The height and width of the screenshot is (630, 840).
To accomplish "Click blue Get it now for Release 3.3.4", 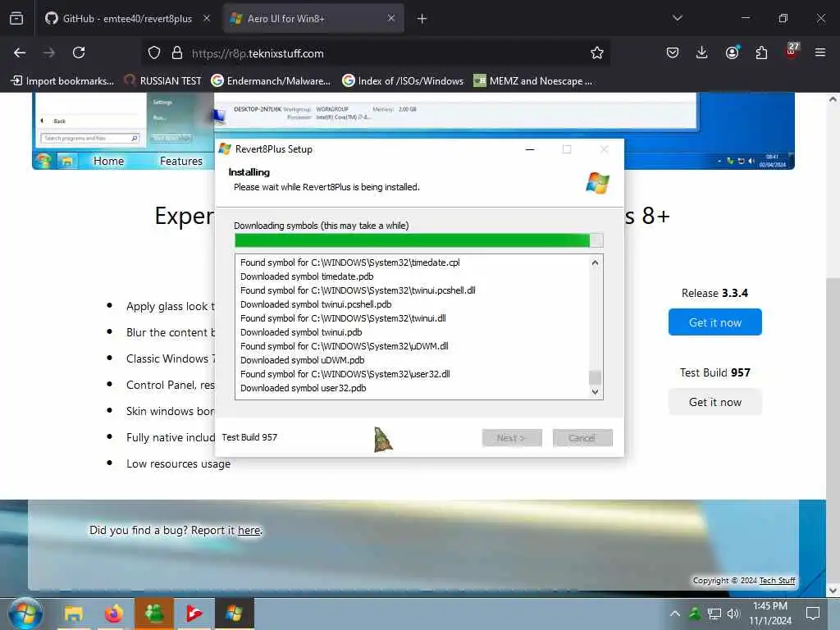I will tap(715, 322).
